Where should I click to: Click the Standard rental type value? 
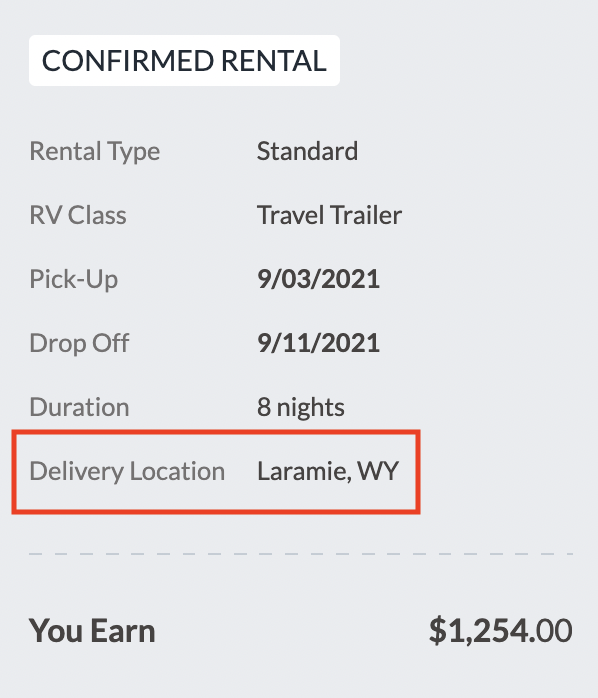[x=307, y=151]
